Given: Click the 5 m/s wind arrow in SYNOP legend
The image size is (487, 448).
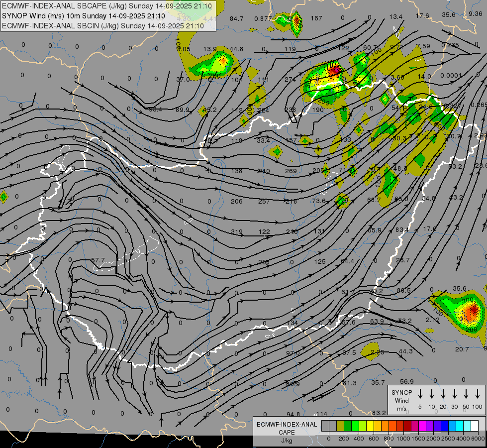Looking at the screenshot, I should click(420, 394).
